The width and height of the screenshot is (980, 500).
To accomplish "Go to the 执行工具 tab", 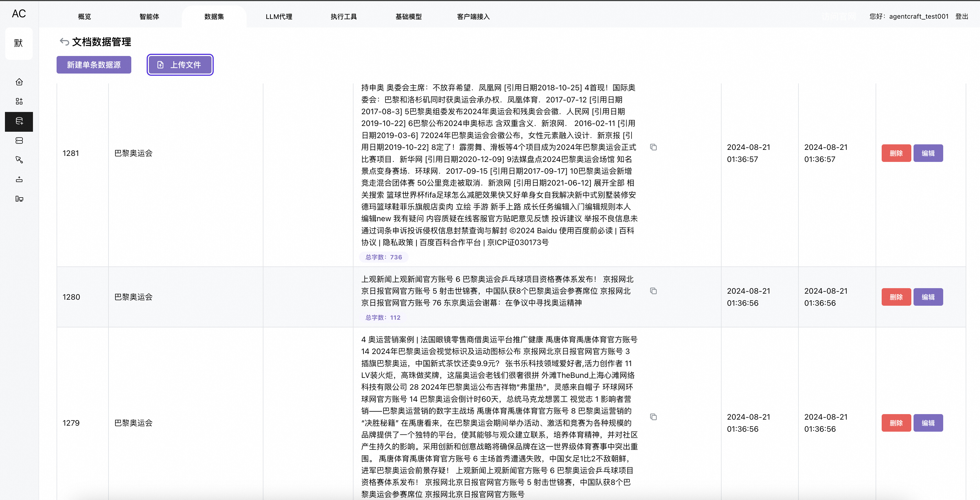I will click(344, 17).
